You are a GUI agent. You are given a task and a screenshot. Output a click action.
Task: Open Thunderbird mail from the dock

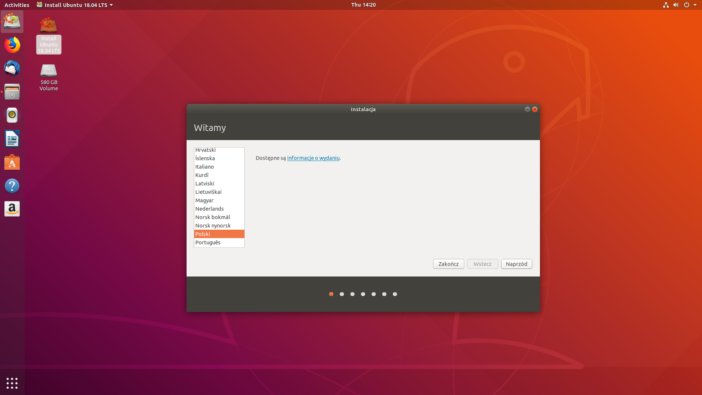coord(12,68)
